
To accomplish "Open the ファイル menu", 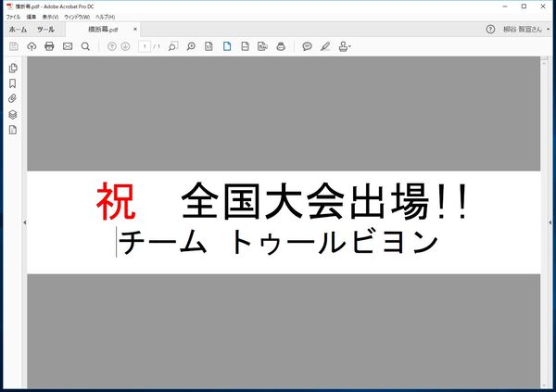I will (x=13, y=17).
